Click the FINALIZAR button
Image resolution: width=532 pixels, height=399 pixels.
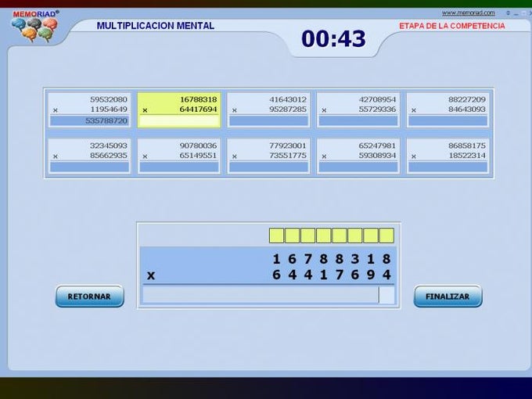click(448, 297)
